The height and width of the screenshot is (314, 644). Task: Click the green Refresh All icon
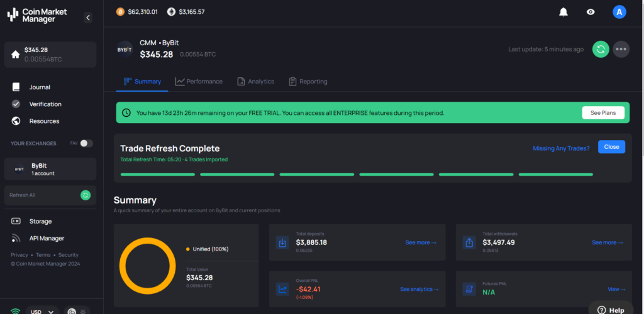[x=86, y=195]
